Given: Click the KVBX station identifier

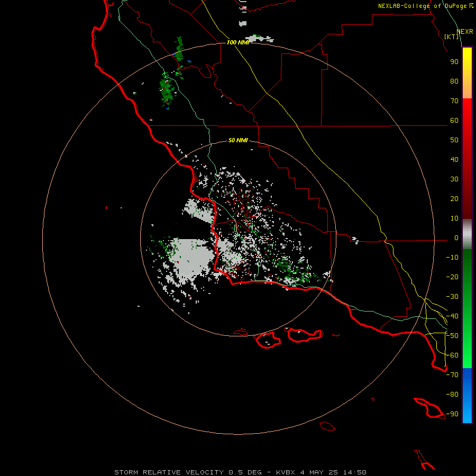Looking at the screenshot, I should pos(286,472).
